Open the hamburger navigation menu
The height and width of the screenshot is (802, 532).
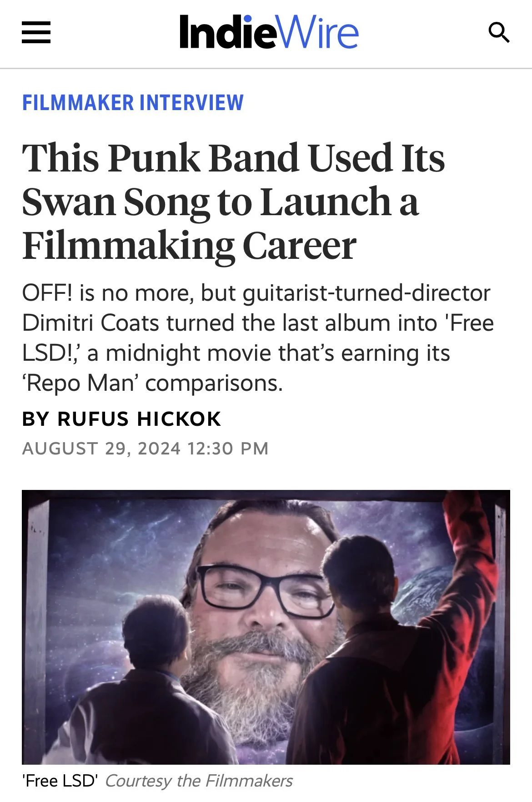point(36,33)
